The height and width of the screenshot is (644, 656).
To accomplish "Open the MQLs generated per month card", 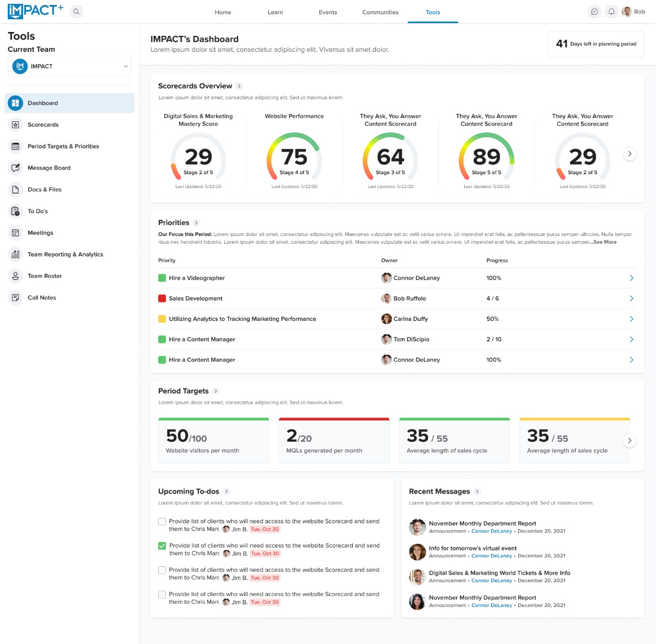I will [x=334, y=440].
